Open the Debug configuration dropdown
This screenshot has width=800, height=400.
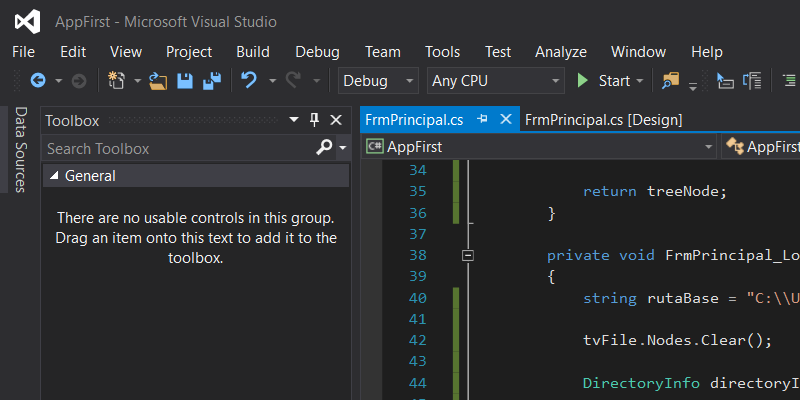click(379, 81)
